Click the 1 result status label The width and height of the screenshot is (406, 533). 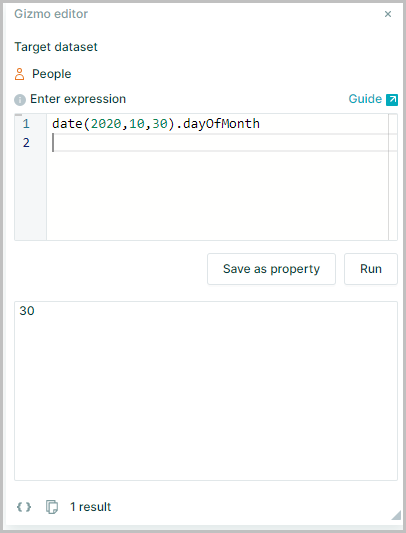click(90, 507)
